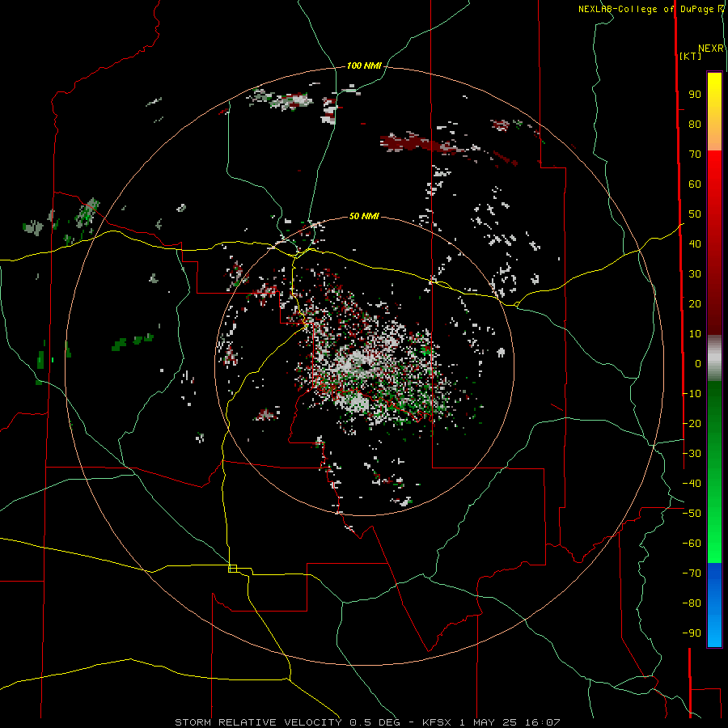Click the "16:07" timestamp in footer
Viewport: 728px width, 728px height.
pos(543,722)
